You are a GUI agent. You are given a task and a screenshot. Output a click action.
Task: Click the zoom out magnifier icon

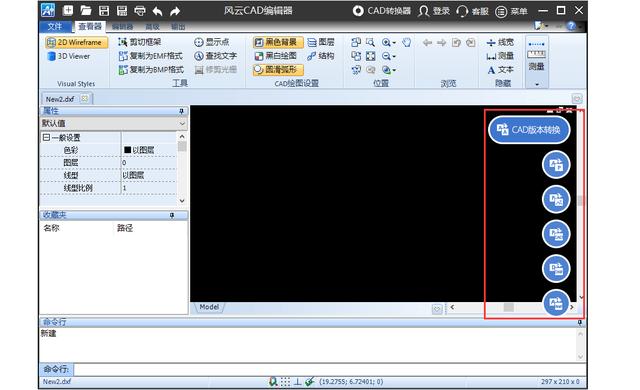click(x=386, y=56)
